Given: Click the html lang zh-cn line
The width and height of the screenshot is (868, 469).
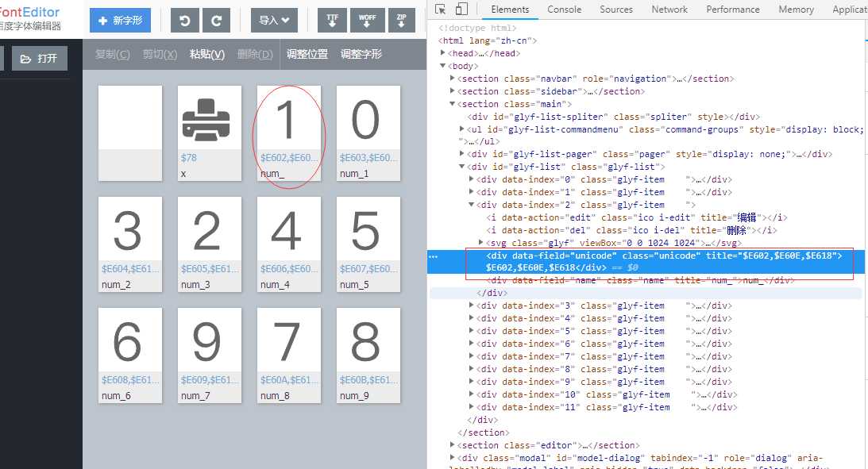Looking at the screenshot, I should 487,40.
